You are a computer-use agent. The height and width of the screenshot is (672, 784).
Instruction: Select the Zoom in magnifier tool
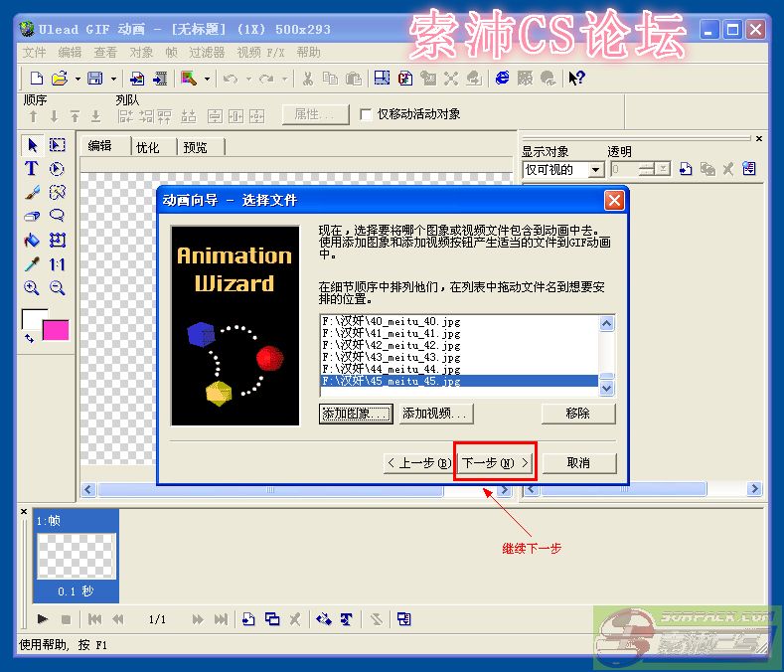[32, 287]
